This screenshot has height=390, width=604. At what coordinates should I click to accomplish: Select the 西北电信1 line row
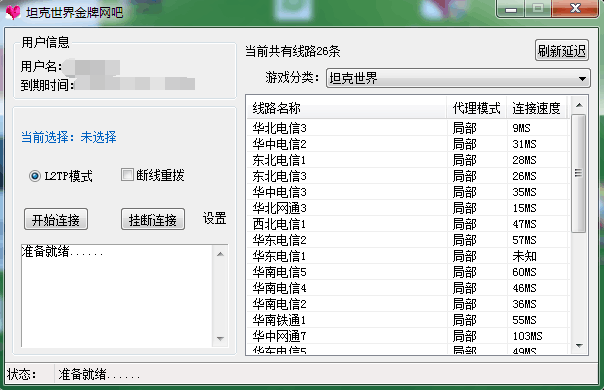pyautogui.click(x=408, y=224)
